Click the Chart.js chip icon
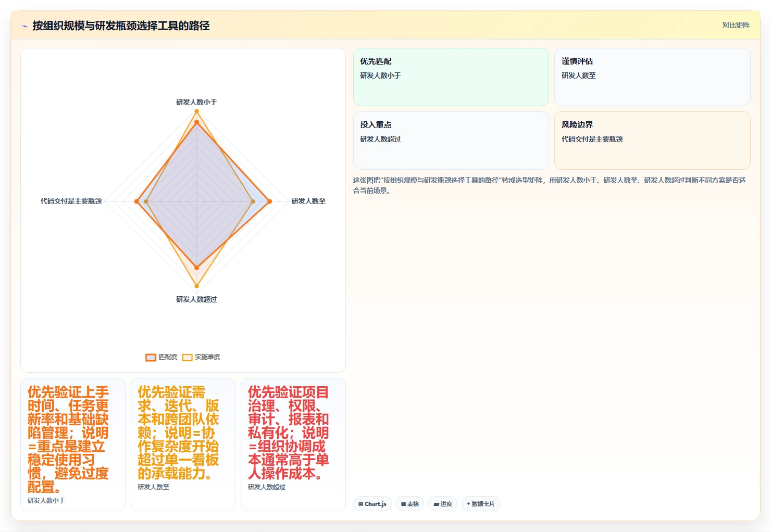The image size is (771, 532). (360, 504)
